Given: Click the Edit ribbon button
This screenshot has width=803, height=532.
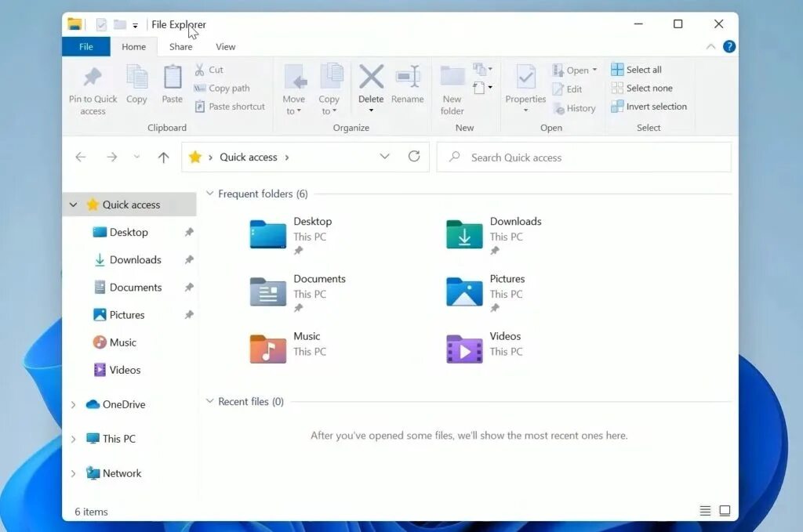Looking at the screenshot, I should pyautogui.click(x=567, y=89).
